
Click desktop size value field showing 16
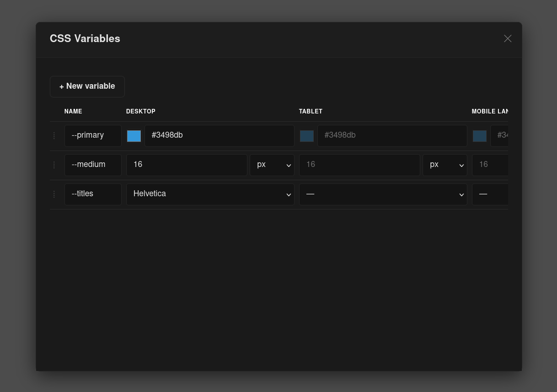187,165
